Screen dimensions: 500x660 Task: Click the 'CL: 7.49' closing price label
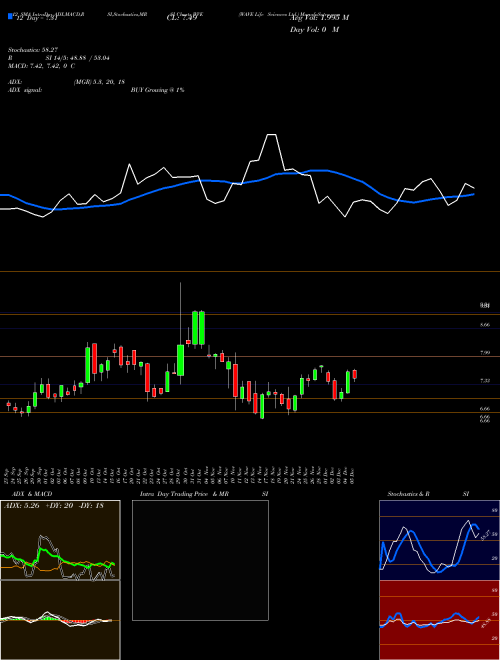(x=181, y=18)
